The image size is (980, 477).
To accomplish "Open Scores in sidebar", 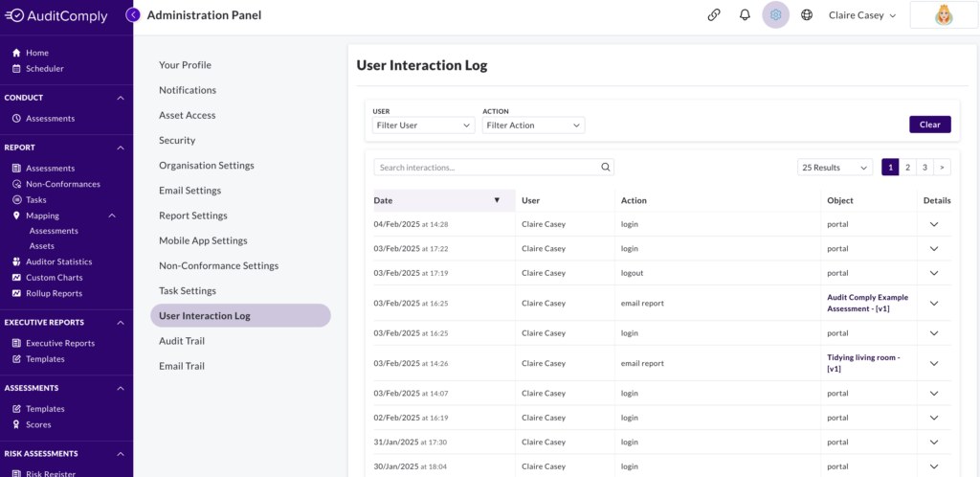I will (x=32, y=424).
